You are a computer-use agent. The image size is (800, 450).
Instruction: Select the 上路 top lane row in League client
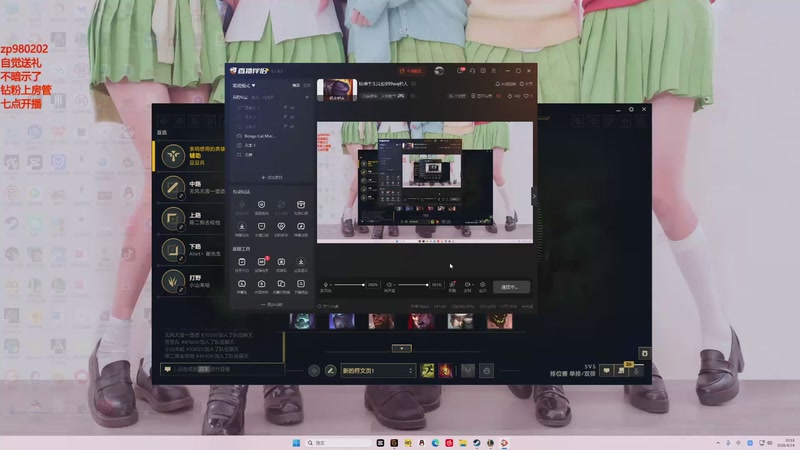(189, 218)
